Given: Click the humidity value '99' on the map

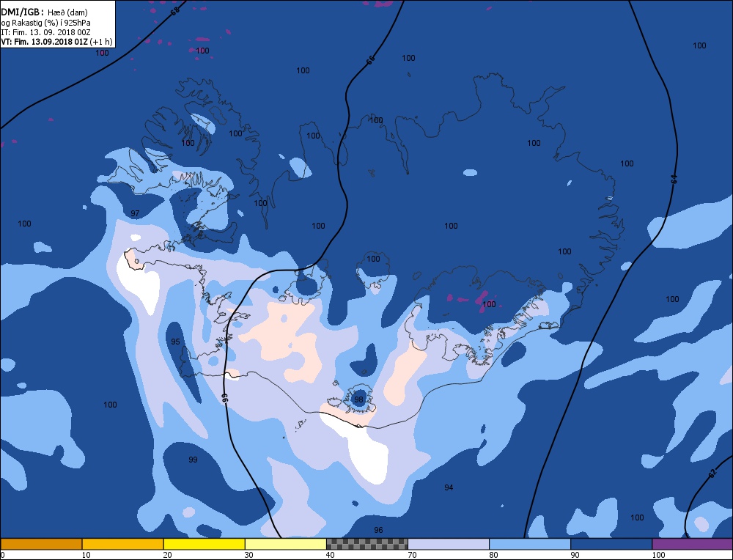Looking at the screenshot, I should pyautogui.click(x=193, y=460).
